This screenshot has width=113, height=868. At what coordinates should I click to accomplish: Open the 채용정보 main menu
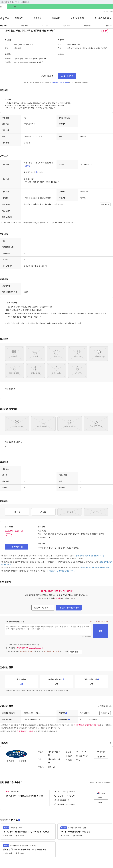coord(19,18)
